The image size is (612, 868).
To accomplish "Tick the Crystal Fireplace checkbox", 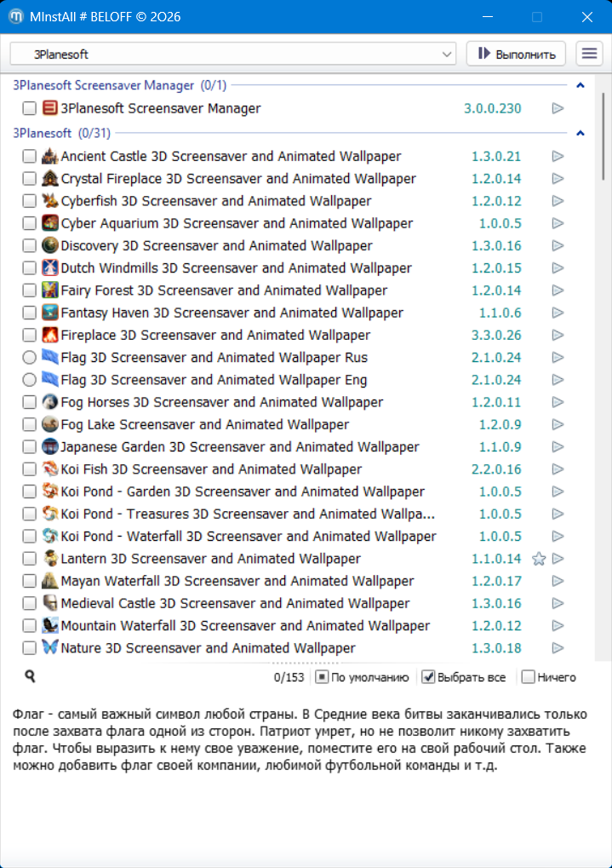I will [x=29, y=178].
